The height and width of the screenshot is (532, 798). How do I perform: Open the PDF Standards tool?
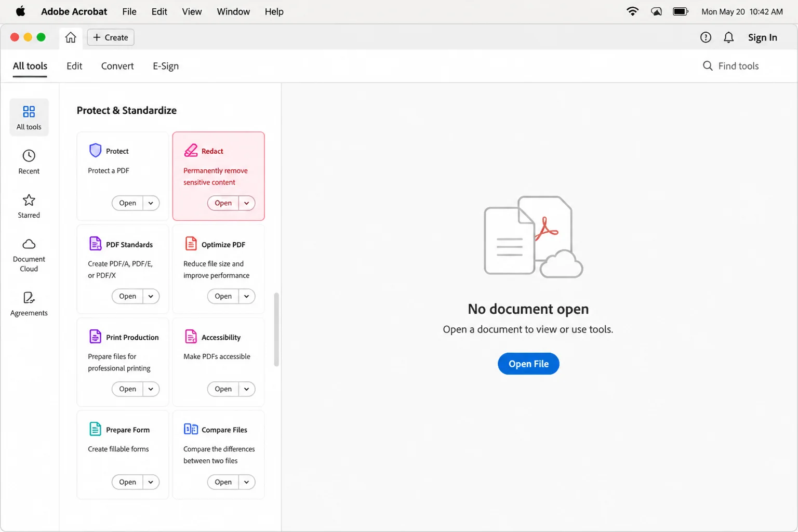[127, 296]
